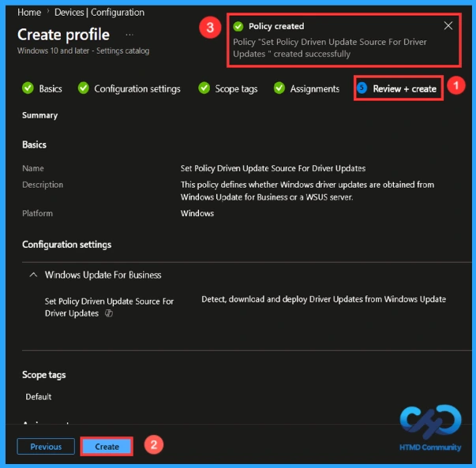Click the Basics step green checkmark
The width and height of the screenshot is (476, 468).
pos(28,88)
